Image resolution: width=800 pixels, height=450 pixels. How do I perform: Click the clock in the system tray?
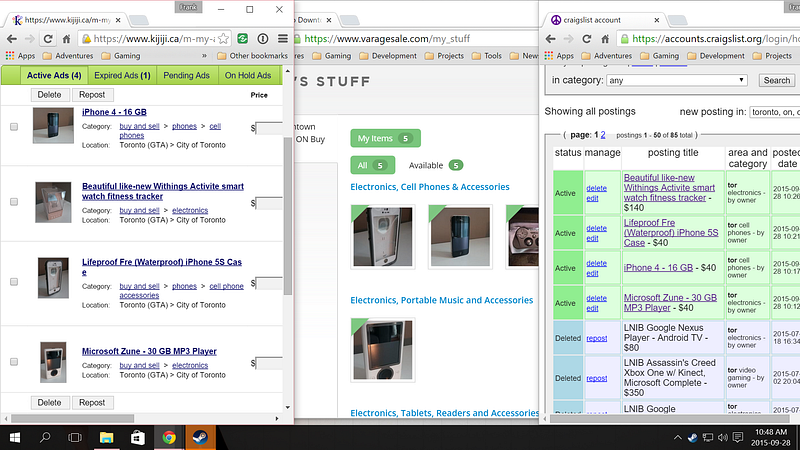[771, 437]
